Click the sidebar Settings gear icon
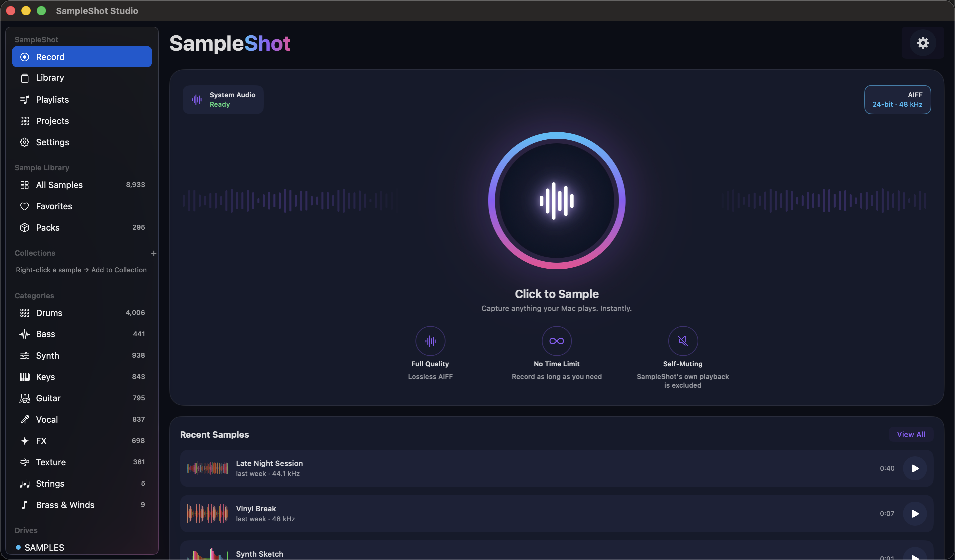 click(x=25, y=142)
